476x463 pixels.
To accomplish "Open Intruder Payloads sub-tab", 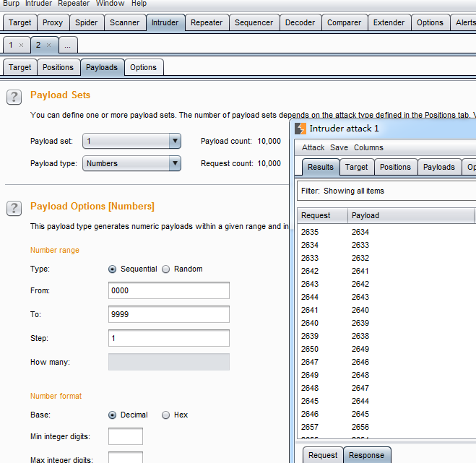I will [x=102, y=67].
